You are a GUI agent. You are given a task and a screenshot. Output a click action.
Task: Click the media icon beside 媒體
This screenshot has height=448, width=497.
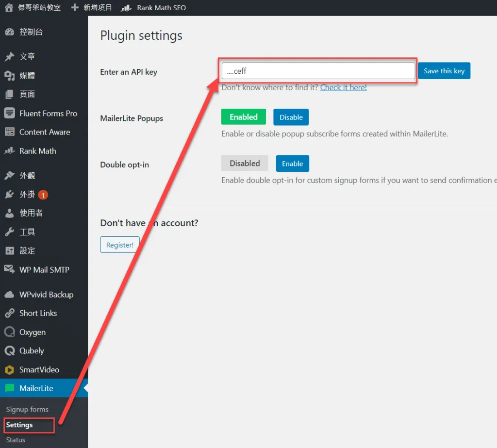[x=9, y=76]
